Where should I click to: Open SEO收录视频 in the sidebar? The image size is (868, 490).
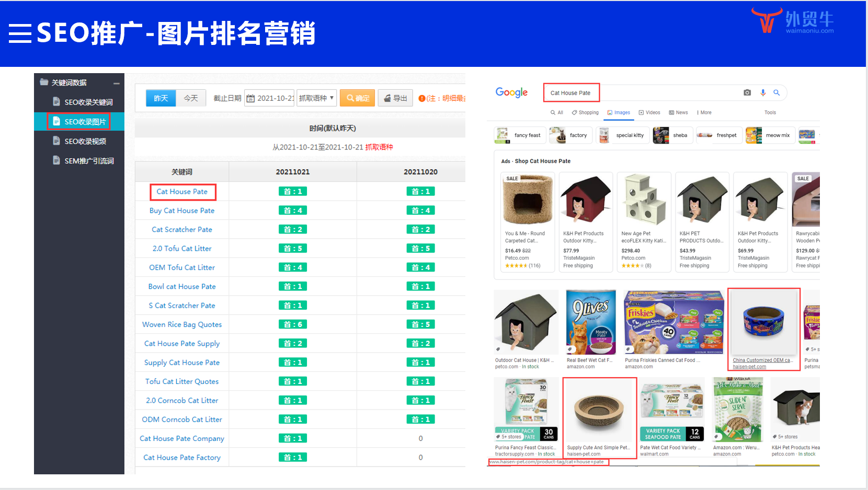tap(85, 141)
